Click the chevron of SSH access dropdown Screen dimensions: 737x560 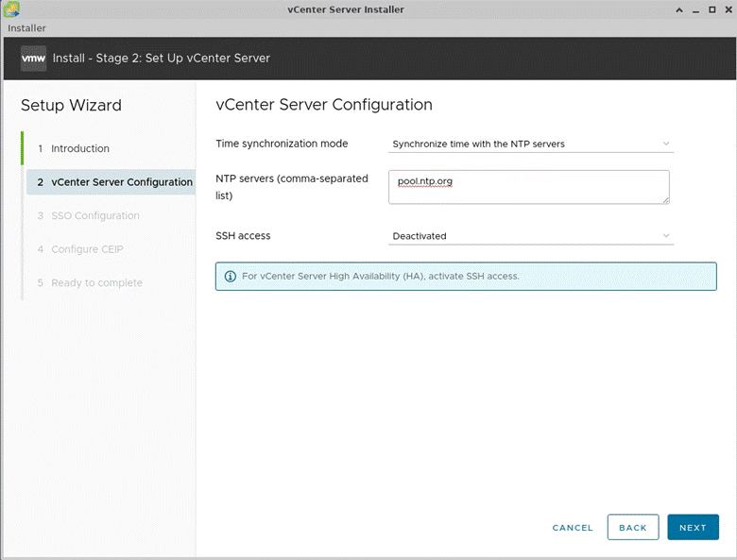click(665, 235)
